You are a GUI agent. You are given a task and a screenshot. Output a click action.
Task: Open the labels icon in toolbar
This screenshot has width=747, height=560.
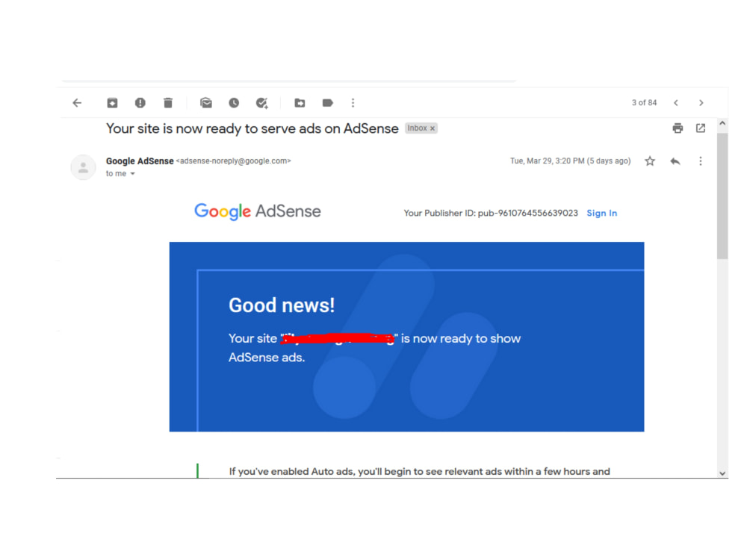tap(328, 103)
